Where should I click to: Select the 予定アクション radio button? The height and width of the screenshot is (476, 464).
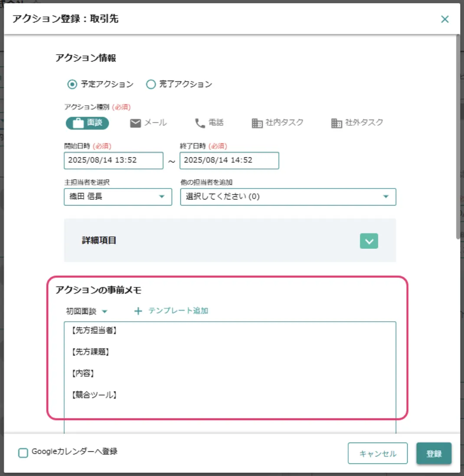point(72,85)
